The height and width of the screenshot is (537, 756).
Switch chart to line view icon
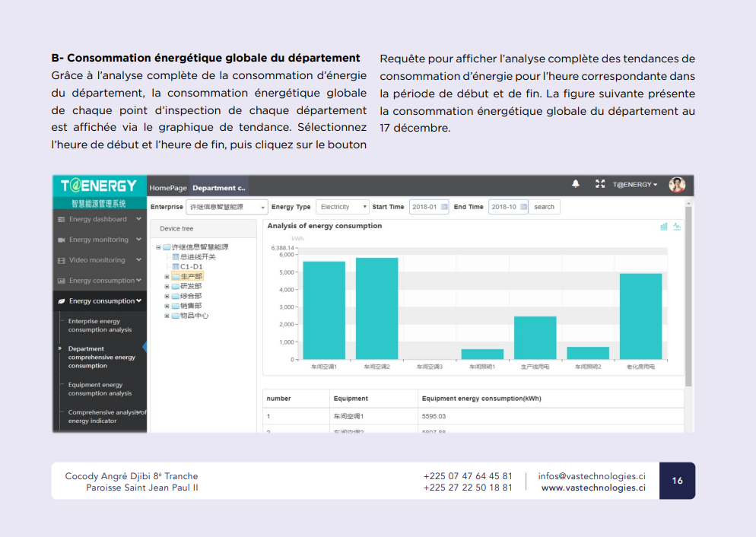click(677, 226)
